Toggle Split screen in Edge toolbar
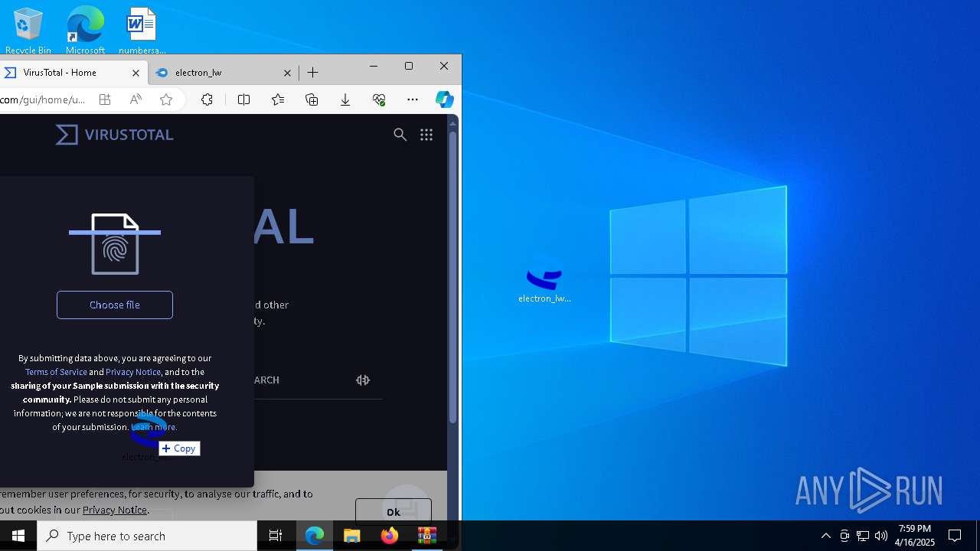The image size is (980, 551). point(244,99)
